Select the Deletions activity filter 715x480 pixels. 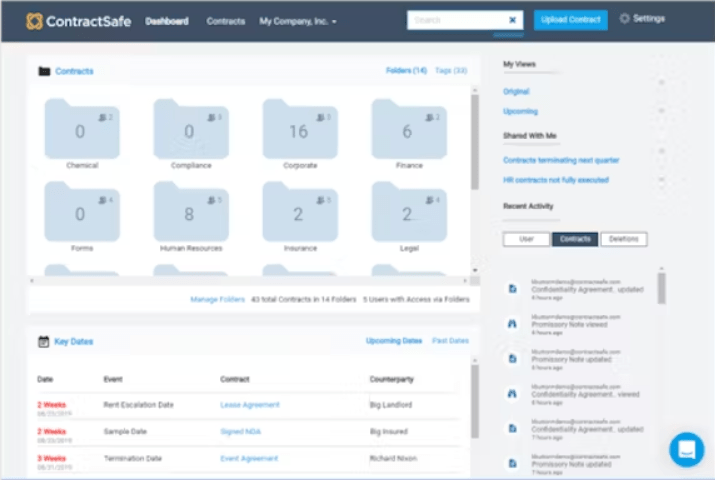coord(624,239)
